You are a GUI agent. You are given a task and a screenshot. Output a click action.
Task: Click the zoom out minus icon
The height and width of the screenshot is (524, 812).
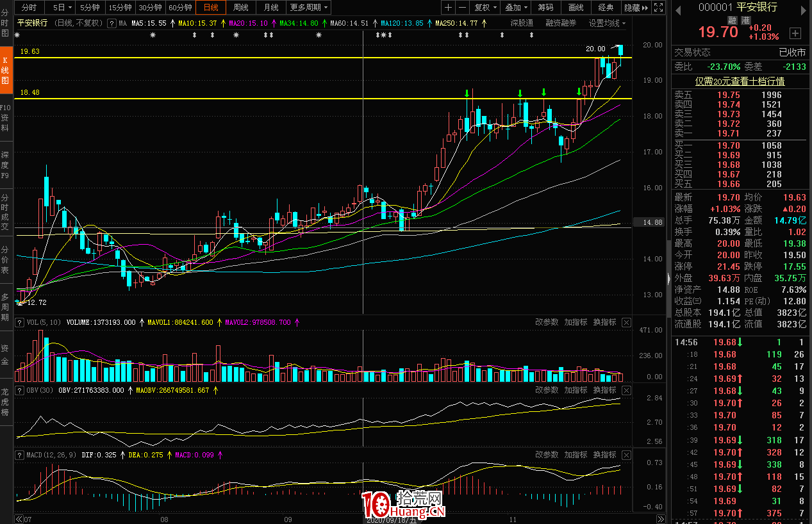tap(461, 7)
